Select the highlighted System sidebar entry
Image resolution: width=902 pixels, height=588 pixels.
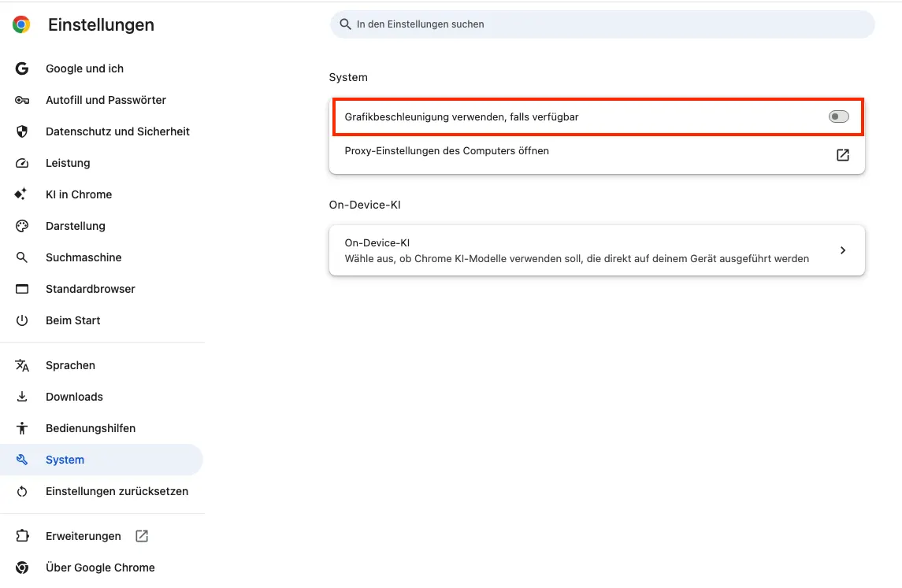102,460
